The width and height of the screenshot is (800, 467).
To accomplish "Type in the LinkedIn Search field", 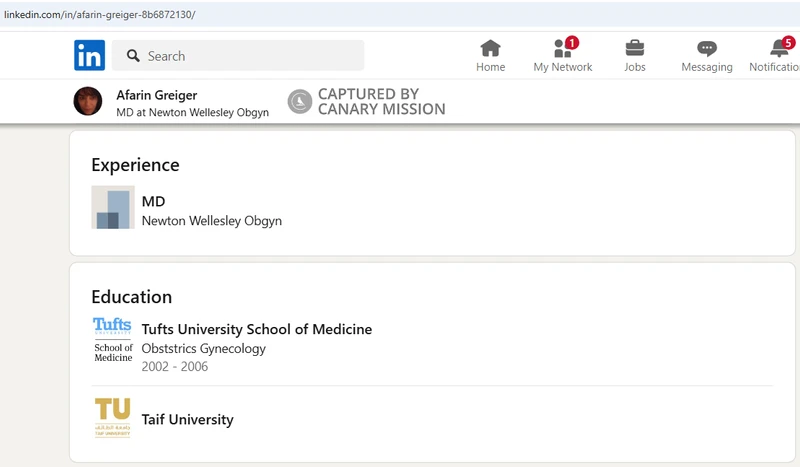I will click(x=250, y=56).
